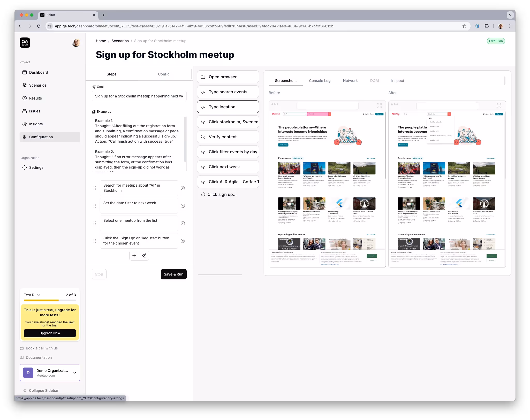This screenshot has height=420, width=530.
Task: Open the browser tab list chevron
Action: (510, 15)
